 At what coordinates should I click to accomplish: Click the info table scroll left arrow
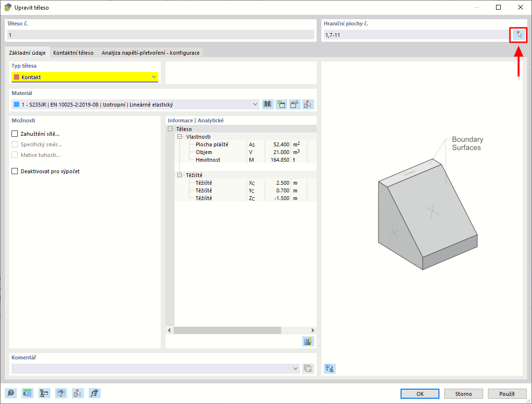pyautogui.click(x=170, y=330)
